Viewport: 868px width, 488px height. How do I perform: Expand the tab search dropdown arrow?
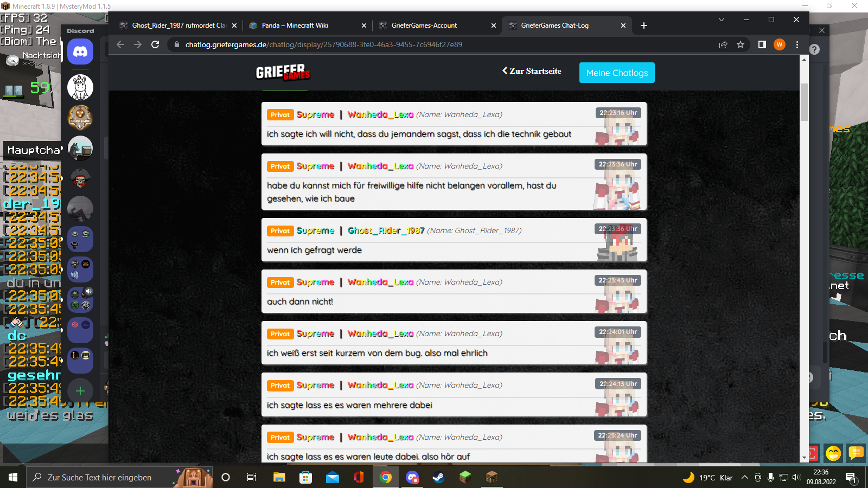[722, 20]
